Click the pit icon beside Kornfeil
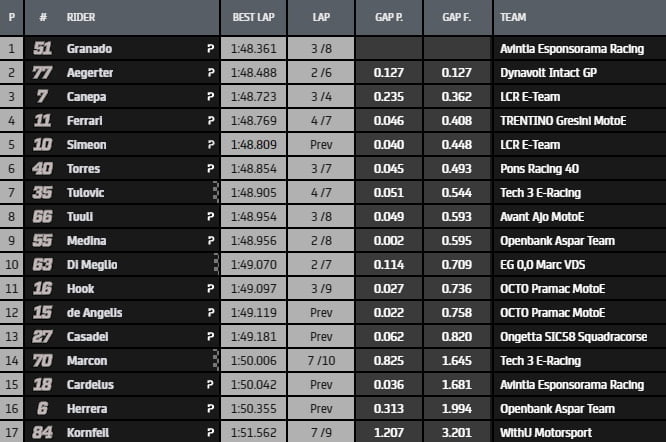This screenshot has width=666, height=442. pos(210,432)
